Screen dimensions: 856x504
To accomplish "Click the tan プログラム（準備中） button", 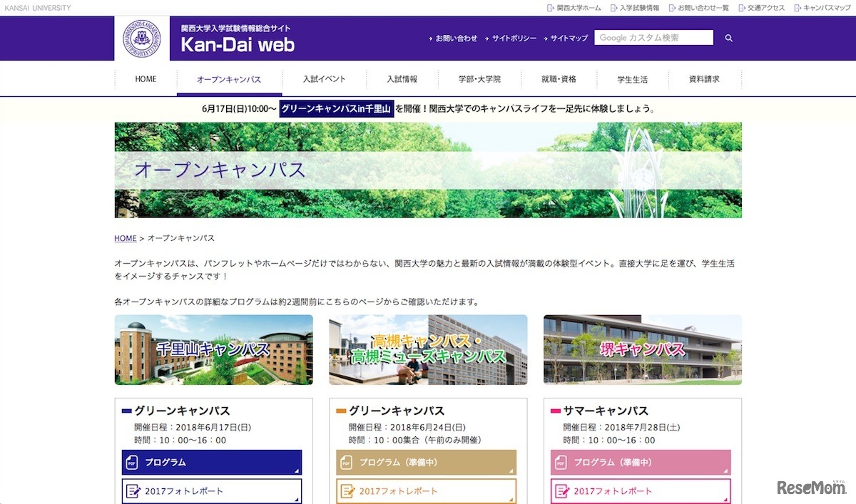I will pyautogui.click(x=427, y=463).
